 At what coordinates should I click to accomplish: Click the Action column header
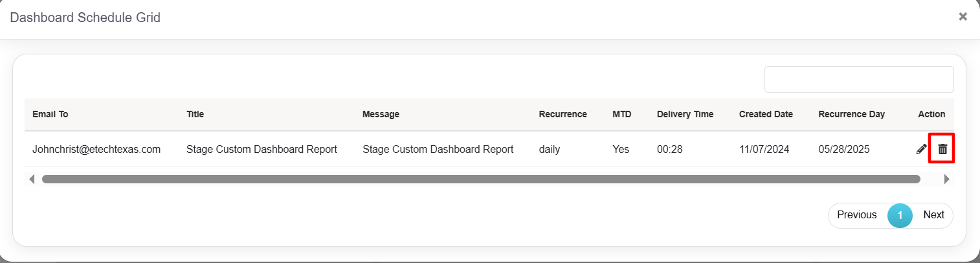coord(931,114)
